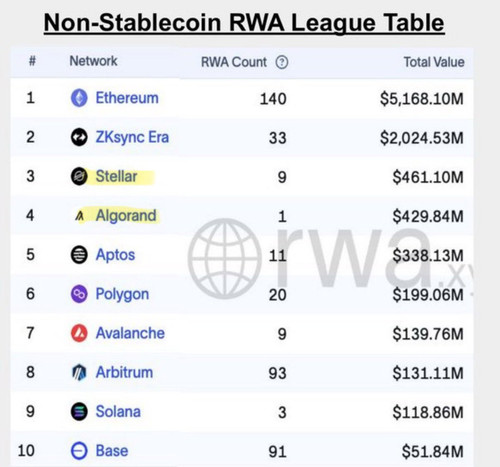Open the Ethereum network link
Viewport: 500px width, 467px height.
pos(127,98)
